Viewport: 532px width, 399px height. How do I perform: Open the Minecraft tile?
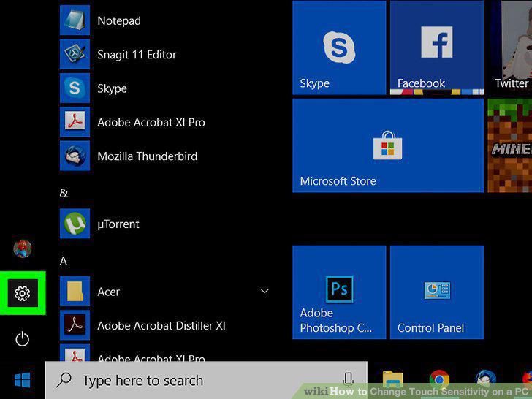point(510,145)
